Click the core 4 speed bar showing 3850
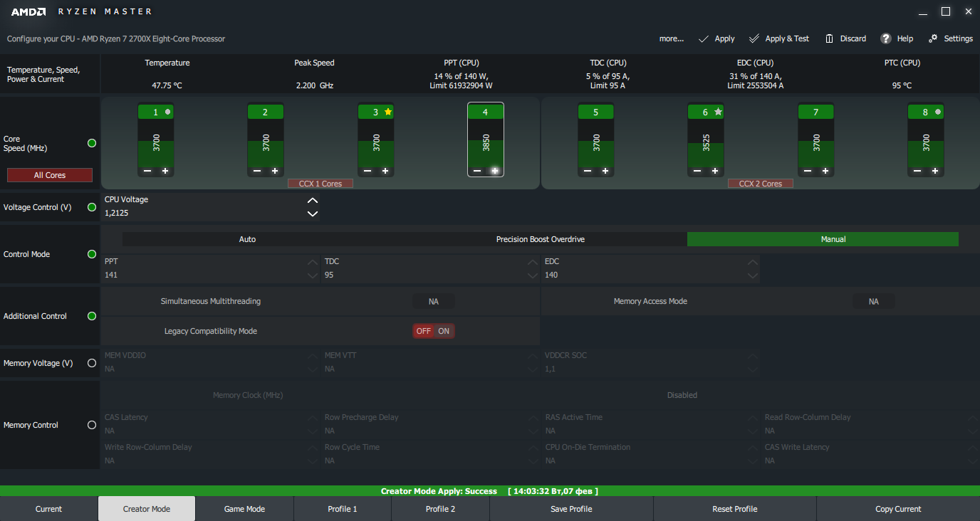The width and height of the screenshot is (980, 521). coord(486,142)
